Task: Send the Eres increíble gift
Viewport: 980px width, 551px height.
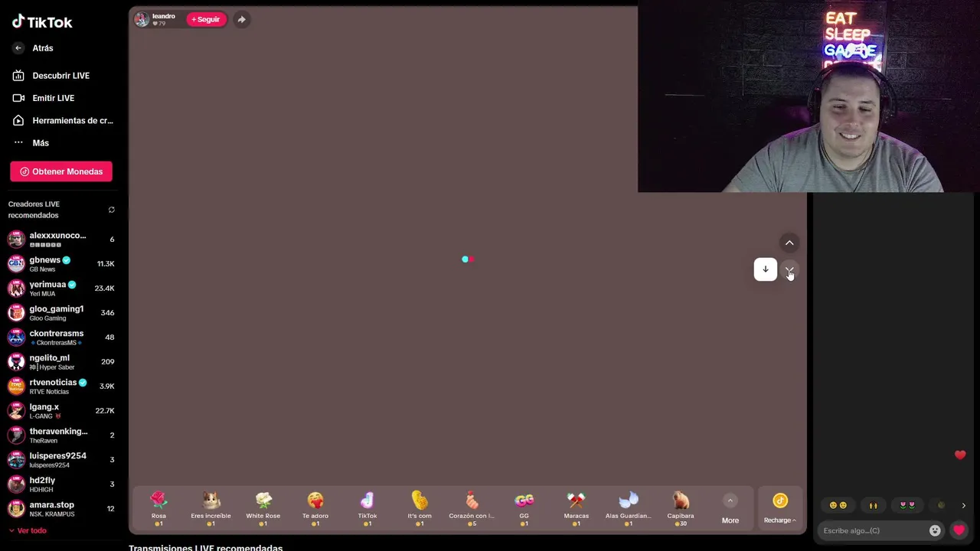Action: point(211,509)
